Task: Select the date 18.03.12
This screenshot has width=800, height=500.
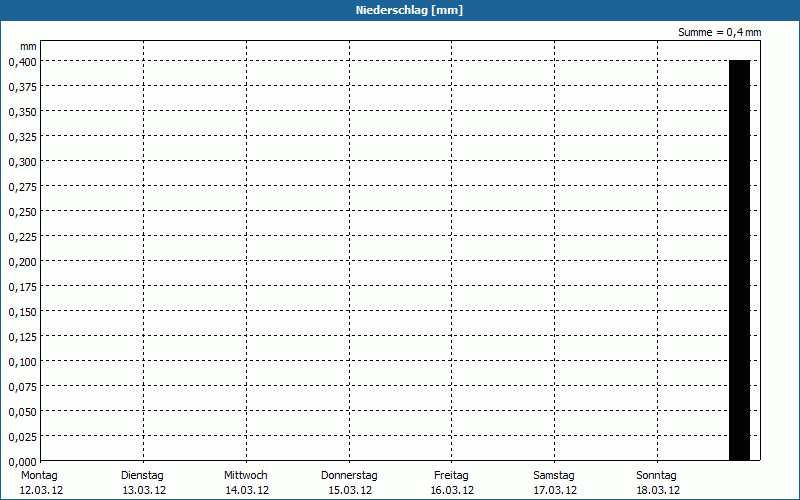Action: coord(658,491)
